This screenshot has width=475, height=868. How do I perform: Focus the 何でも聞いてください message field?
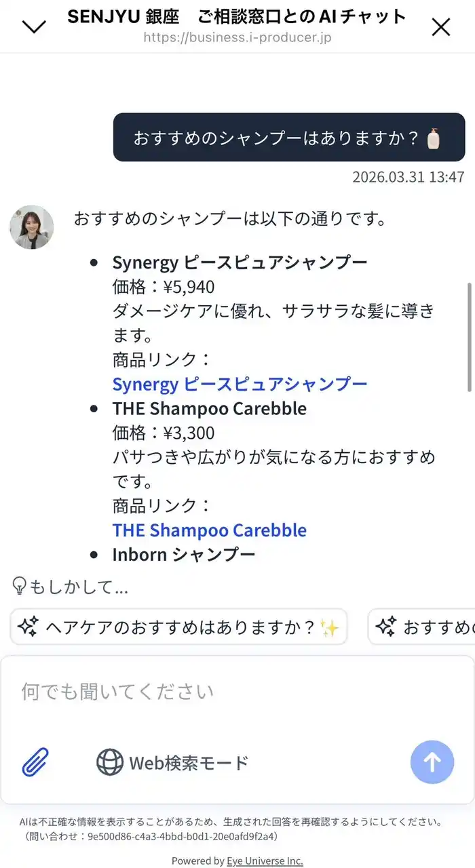[237, 692]
